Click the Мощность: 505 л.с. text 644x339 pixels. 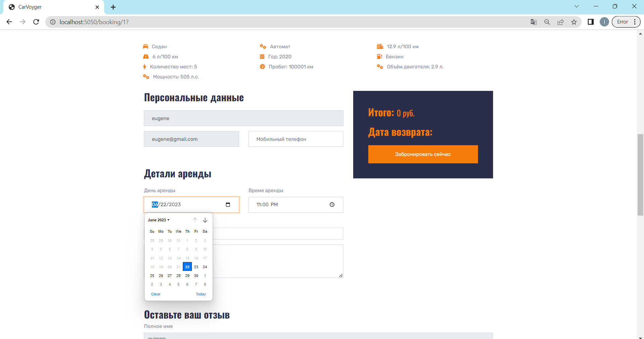tap(176, 77)
